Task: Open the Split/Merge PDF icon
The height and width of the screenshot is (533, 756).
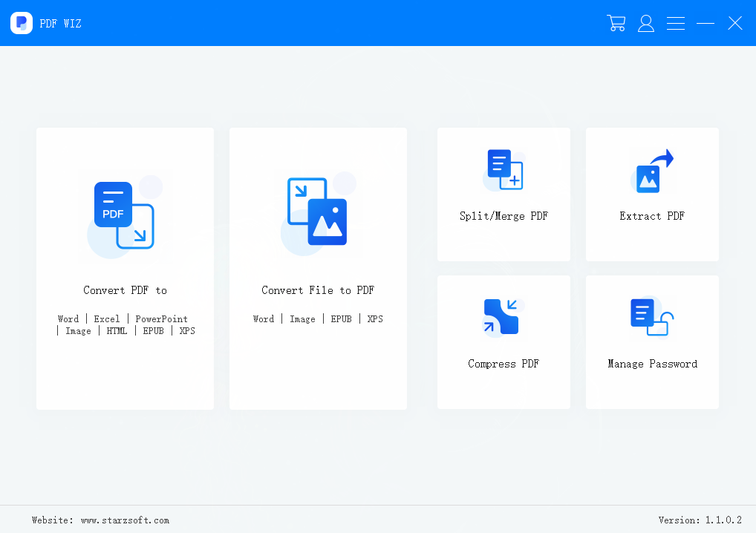Action: [504, 170]
